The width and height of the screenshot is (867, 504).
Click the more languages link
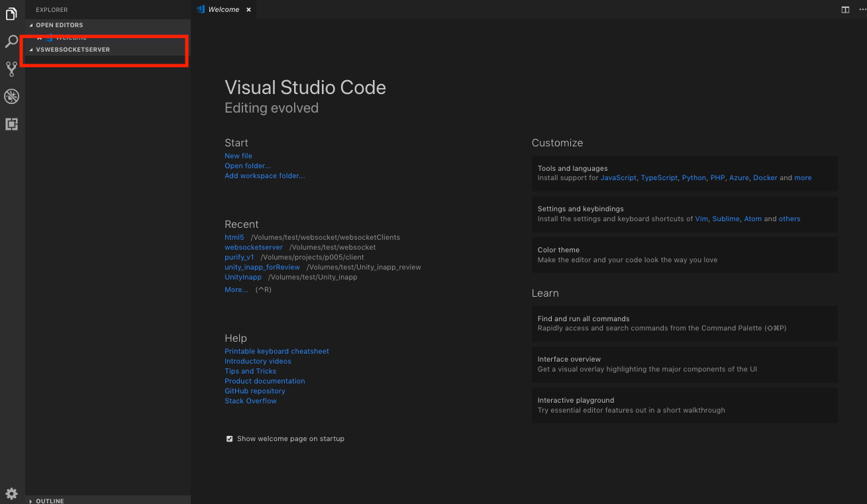(x=803, y=177)
